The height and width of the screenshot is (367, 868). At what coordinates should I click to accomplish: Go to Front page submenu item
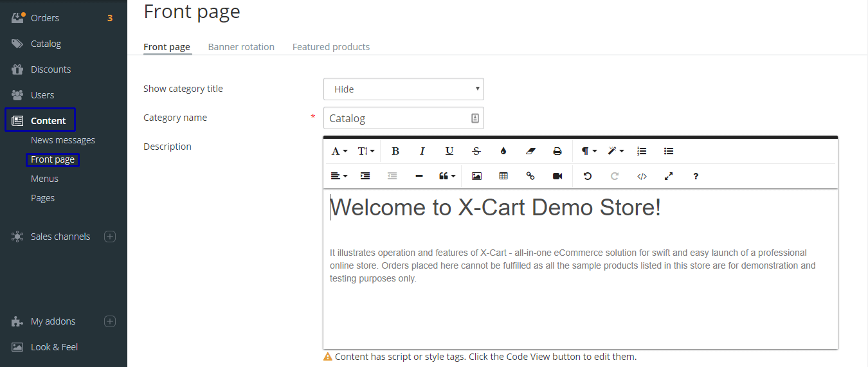click(53, 159)
